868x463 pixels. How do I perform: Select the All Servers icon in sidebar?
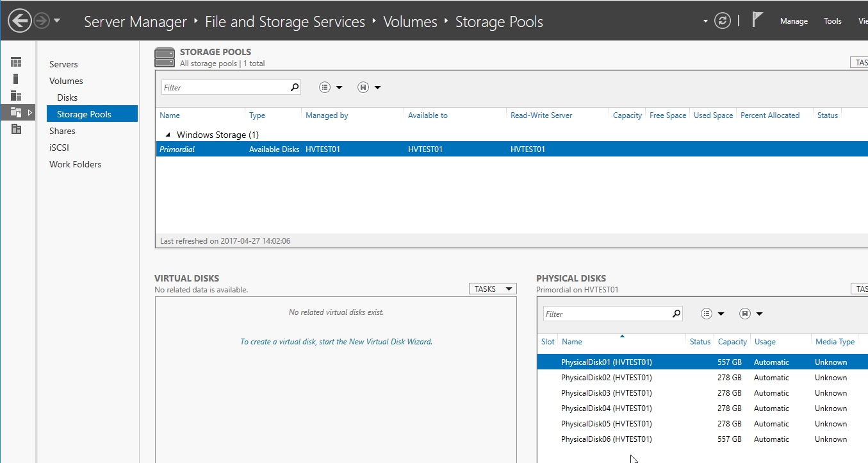(x=16, y=95)
